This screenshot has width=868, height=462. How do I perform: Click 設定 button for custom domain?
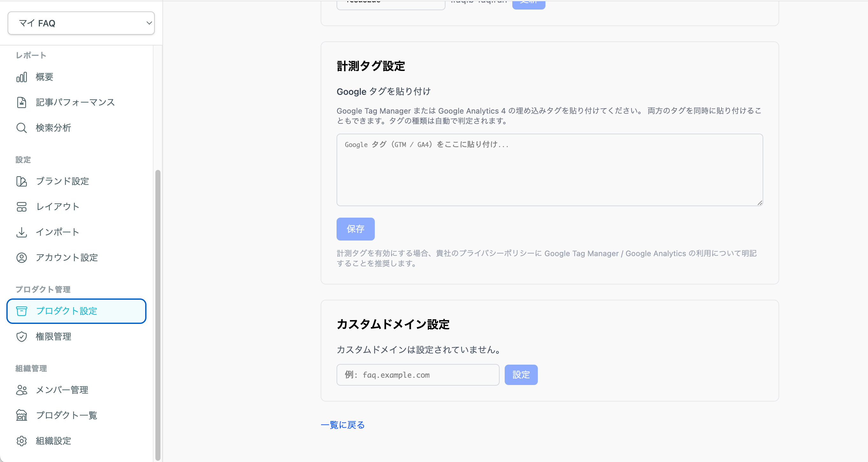521,375
